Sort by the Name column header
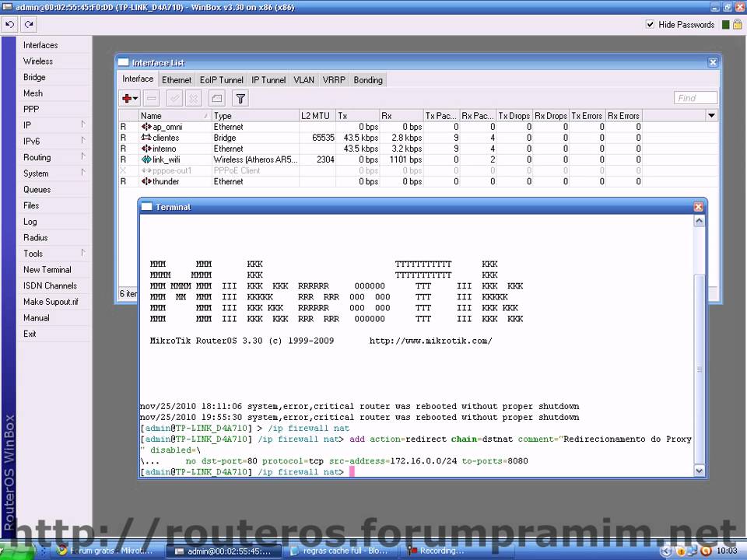Image resolution: width=747 pixels, height=560 pixels. click(x=175, y=116)
